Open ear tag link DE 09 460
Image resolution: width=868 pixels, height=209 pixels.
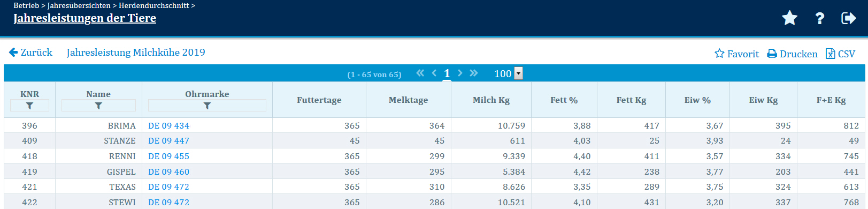[x=168, y=171]
